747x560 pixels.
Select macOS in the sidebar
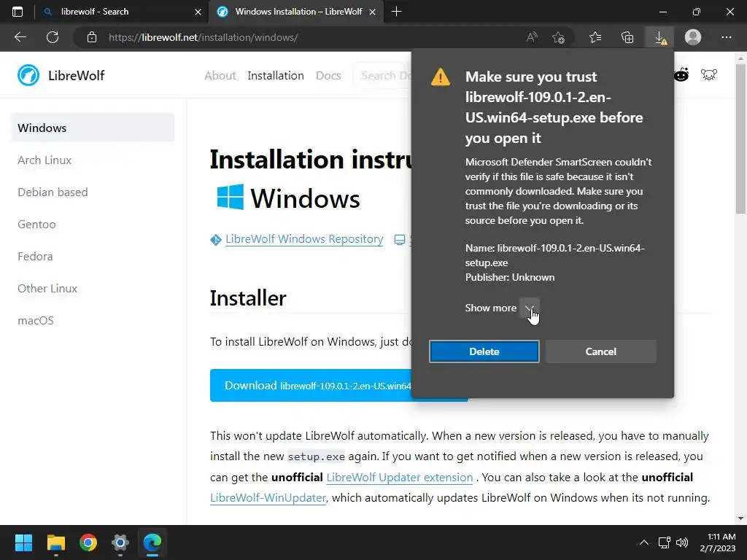click(x=36, y=321)
